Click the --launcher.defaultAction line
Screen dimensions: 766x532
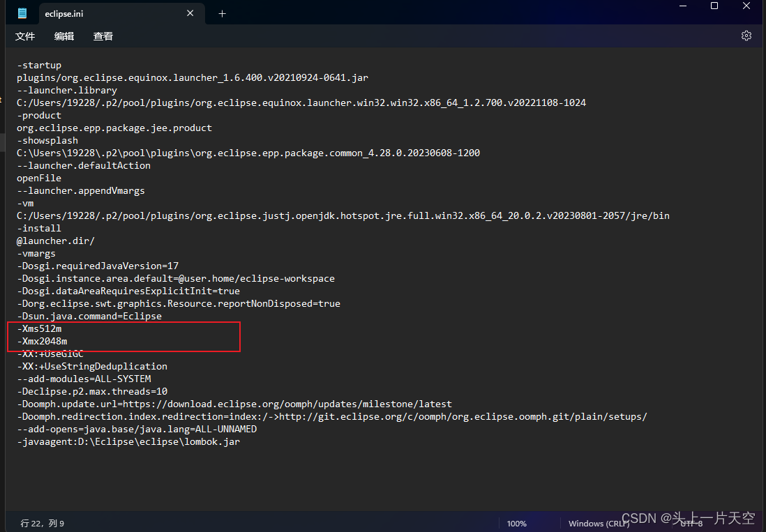[84, 165]
